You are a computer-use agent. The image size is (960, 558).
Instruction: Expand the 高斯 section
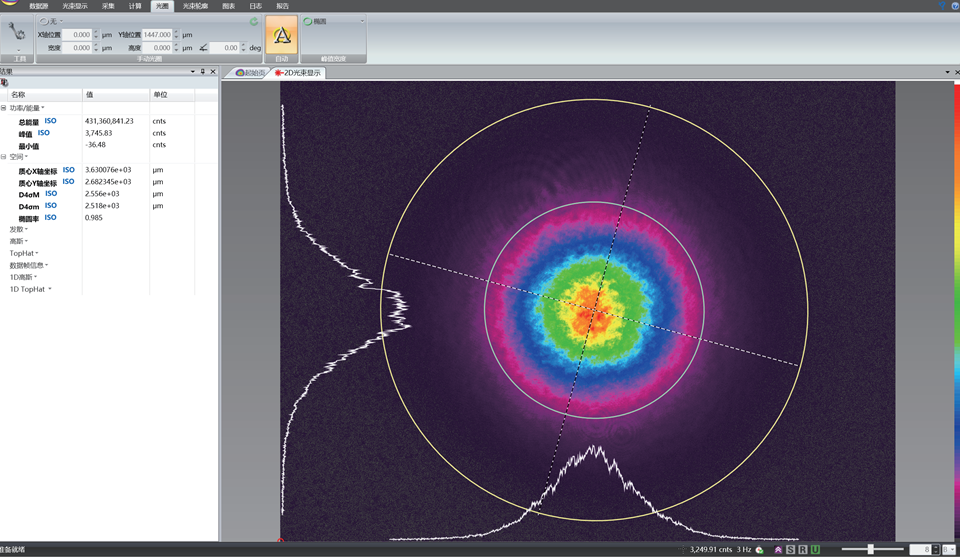[x=18, y=241]
